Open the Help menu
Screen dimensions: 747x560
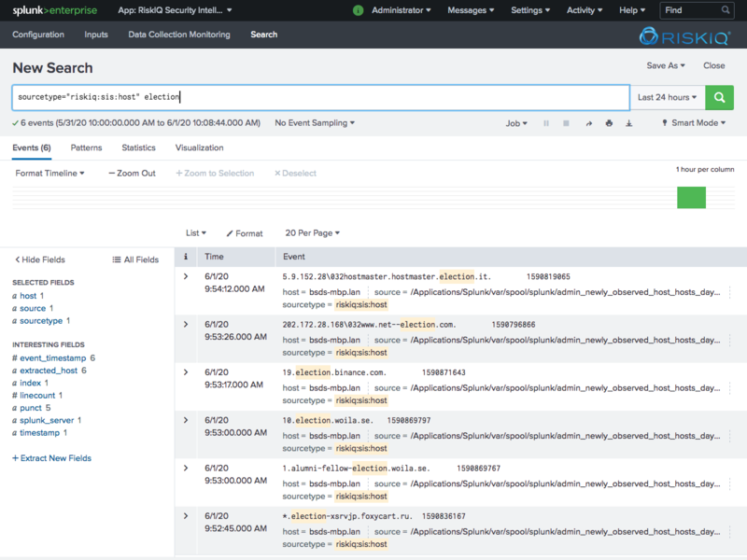[632, 10]
